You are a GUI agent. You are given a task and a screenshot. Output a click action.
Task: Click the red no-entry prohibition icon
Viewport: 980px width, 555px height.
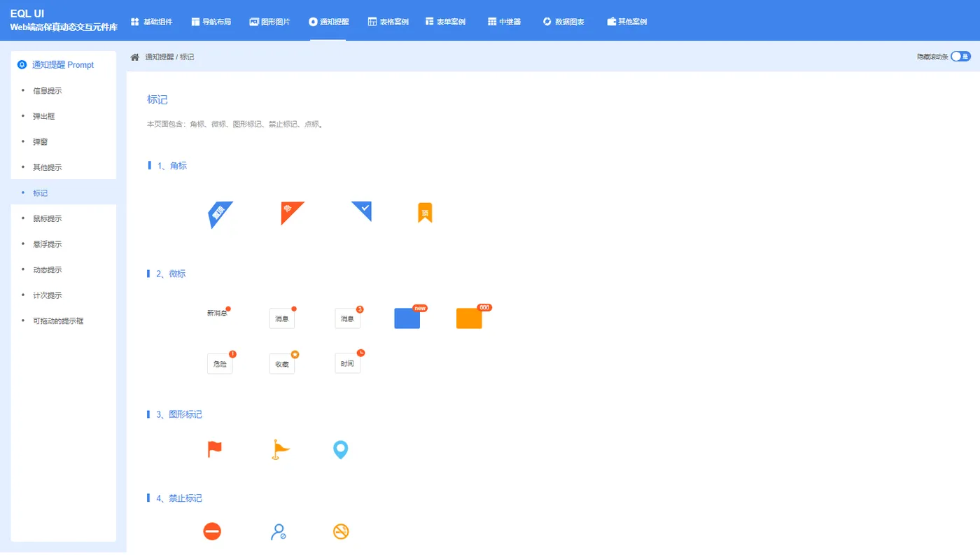(212, 532)
